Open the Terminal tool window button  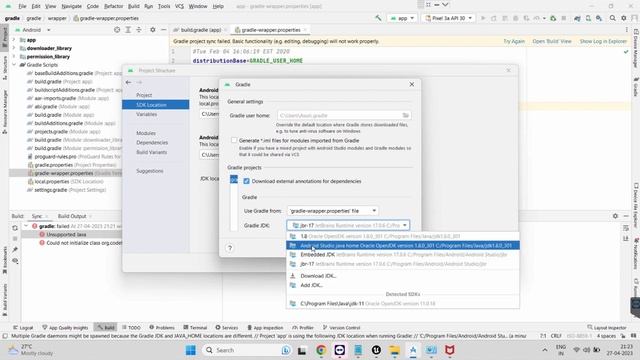[x=195, y=327]
